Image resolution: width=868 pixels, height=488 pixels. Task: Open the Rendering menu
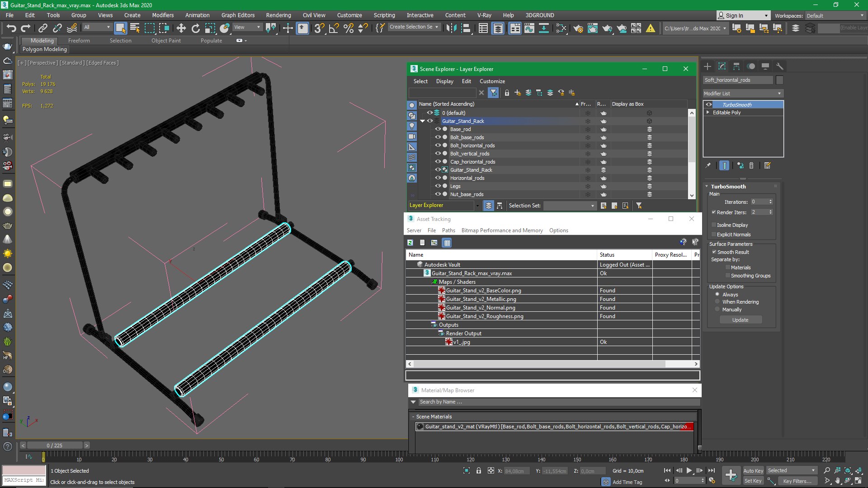(278, 15)
